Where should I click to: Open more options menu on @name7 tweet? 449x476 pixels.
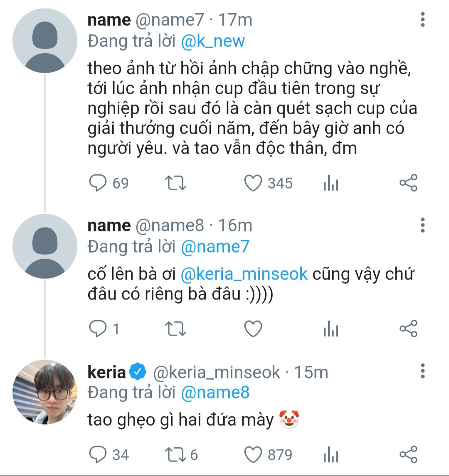click(x=423, y=20)
